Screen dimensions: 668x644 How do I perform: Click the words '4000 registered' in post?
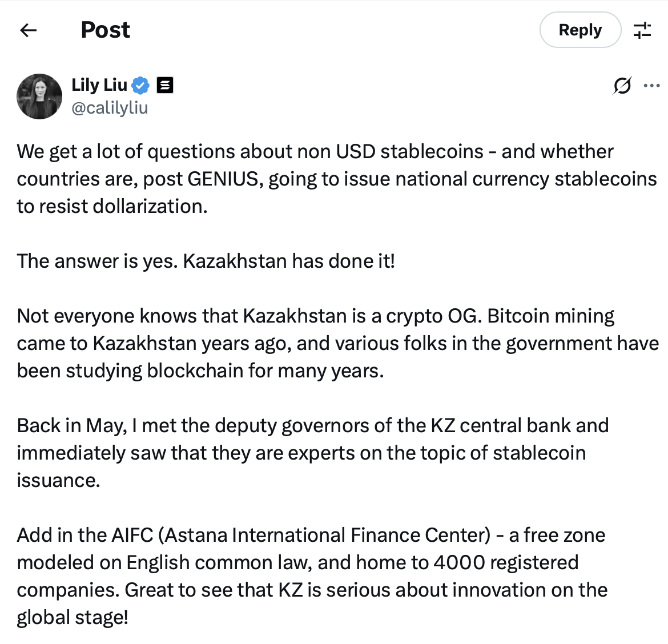[506, 562]
